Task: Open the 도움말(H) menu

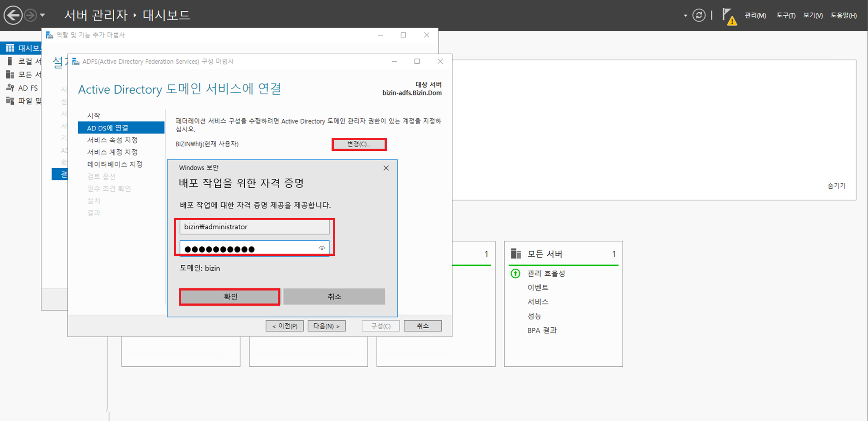Action: (844, 16)
